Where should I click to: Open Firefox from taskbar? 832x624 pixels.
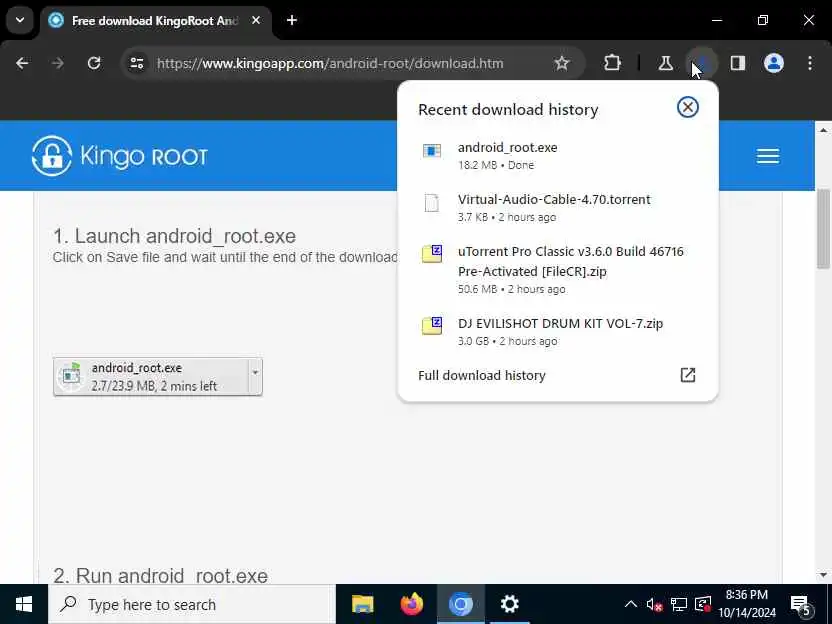(412, 604)
